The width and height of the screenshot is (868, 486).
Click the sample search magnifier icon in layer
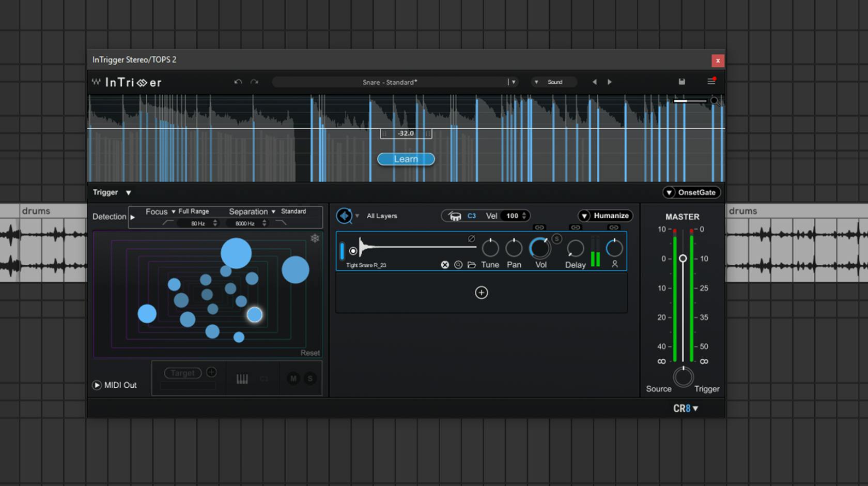(458, 265)
